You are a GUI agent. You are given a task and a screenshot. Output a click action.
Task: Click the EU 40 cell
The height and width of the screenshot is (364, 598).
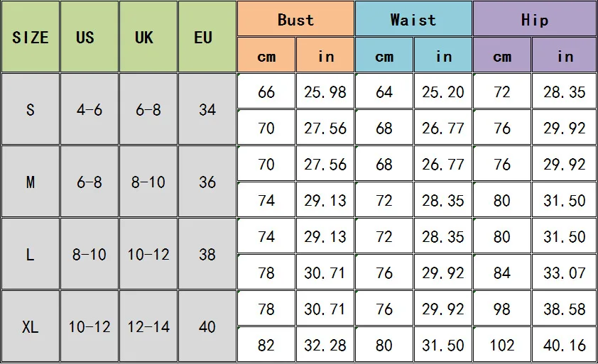pyautogui.click(x=207, y=327)
